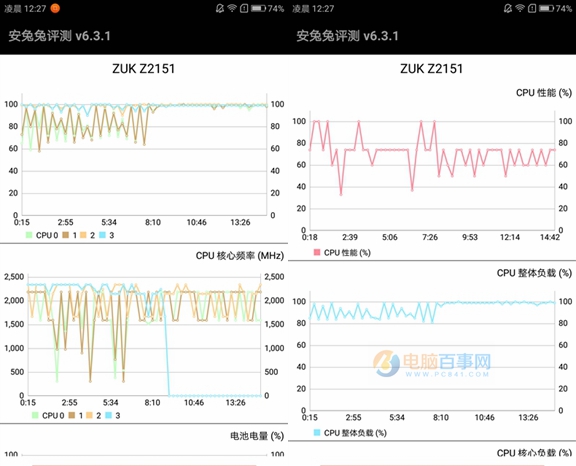The image size is (576, 466).
Task: Tap the ZUK Z2151 heading in right screenshot
Action: point(432,69)
